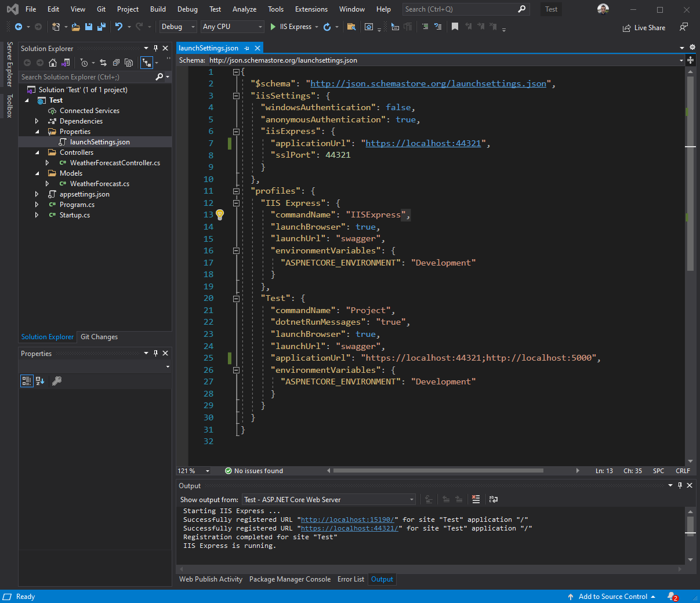Toggle auto-hide pin on Properties panel
The image size is (700, 603).
click(155, 353)
